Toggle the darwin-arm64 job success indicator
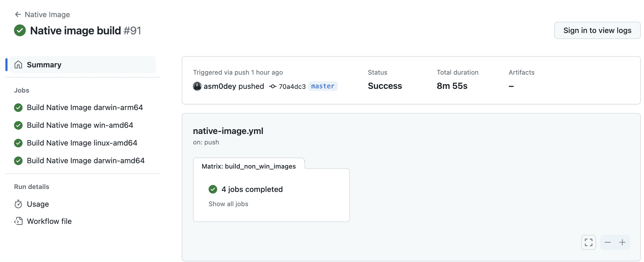The image size is (644, 262). [18, 107]
